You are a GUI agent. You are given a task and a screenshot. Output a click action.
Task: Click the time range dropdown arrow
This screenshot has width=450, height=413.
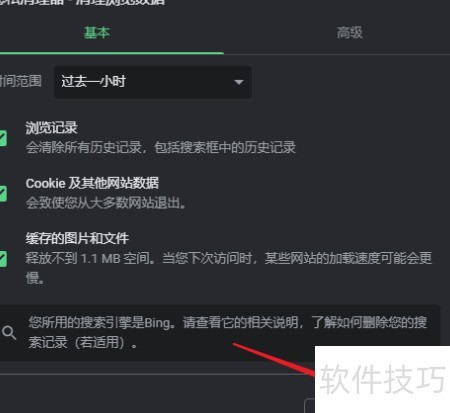(239, 82)
